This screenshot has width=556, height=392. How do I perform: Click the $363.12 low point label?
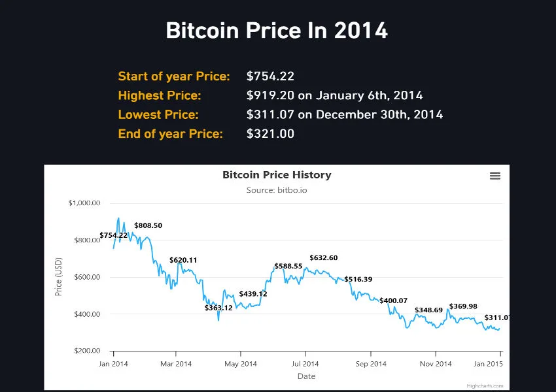218,308
